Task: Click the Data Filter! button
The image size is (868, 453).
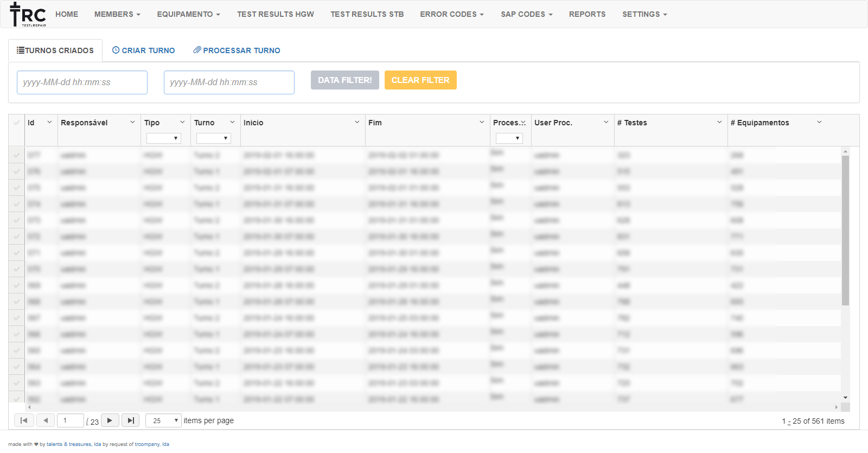Action: pyautogui.click(x=344, y=80)
